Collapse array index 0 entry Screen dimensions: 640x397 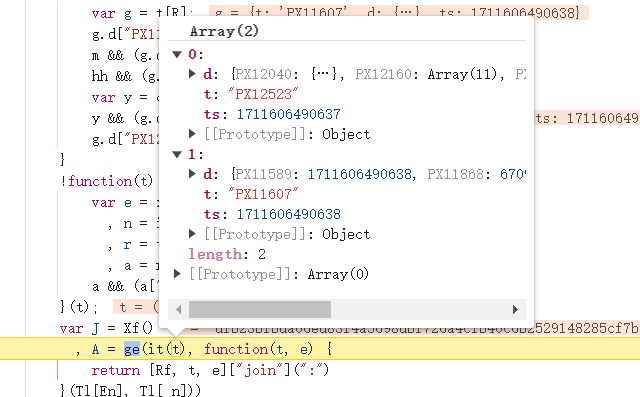point(177,54)
